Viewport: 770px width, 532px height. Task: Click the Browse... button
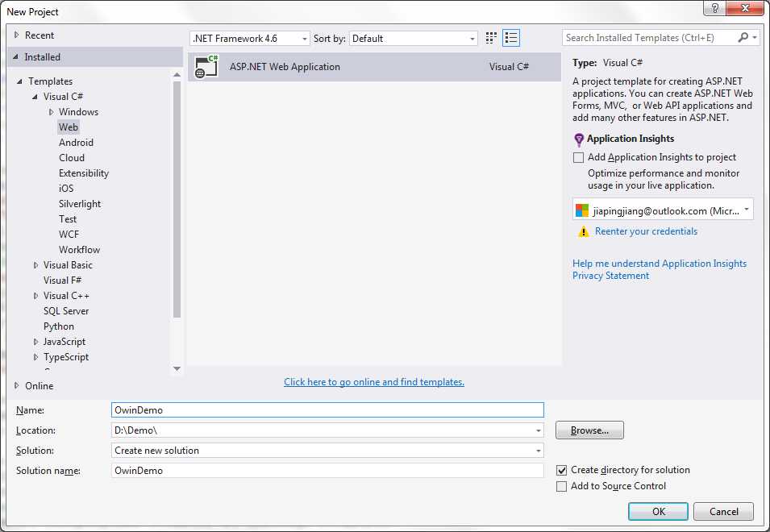point(589,430)
